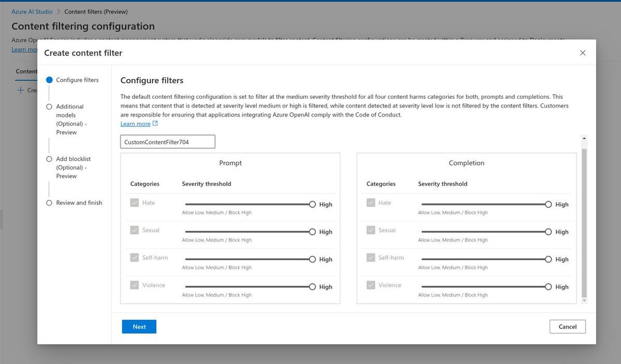
Task: Click the external link icon beside Learn more
Action: point(155,124)
